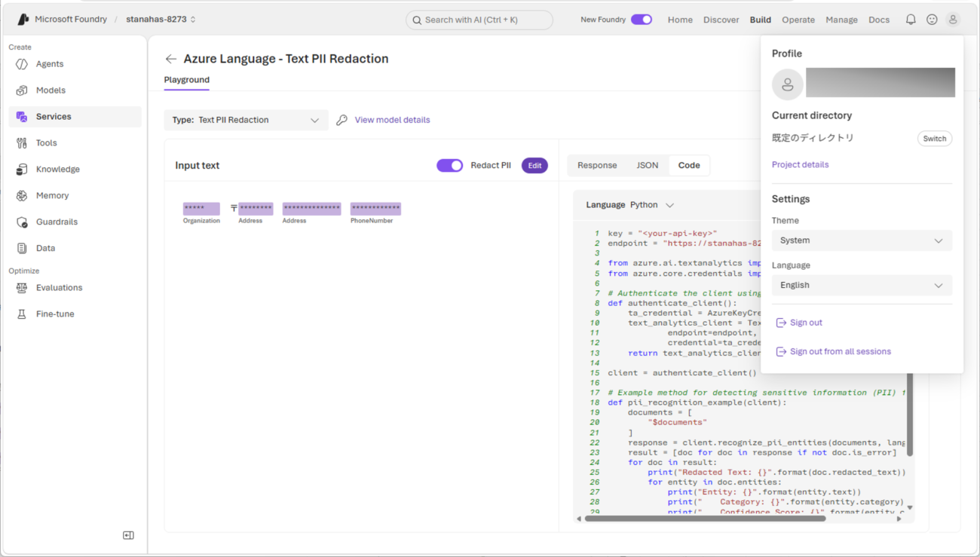The image size is (980, 557).
Task: Open the Knowledge sidebar icon
Action: click(22, 170)
